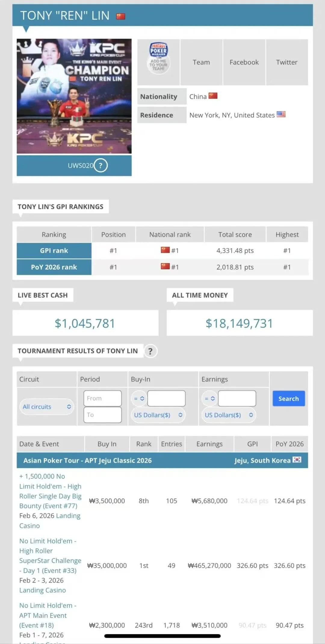Open the Buy-In currency US Dollars dropdown
The width and height of the screenshot is (325, 644).
[158, 415]
